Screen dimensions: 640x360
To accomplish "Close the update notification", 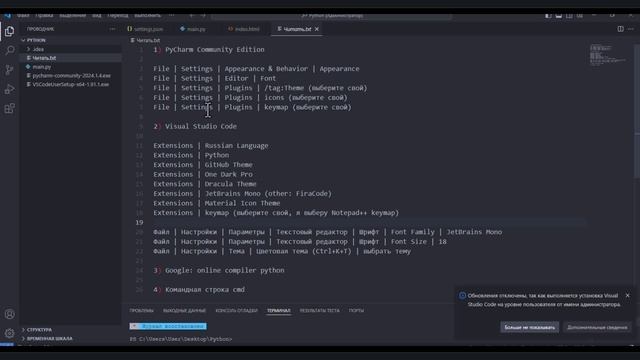I will 627,296.
